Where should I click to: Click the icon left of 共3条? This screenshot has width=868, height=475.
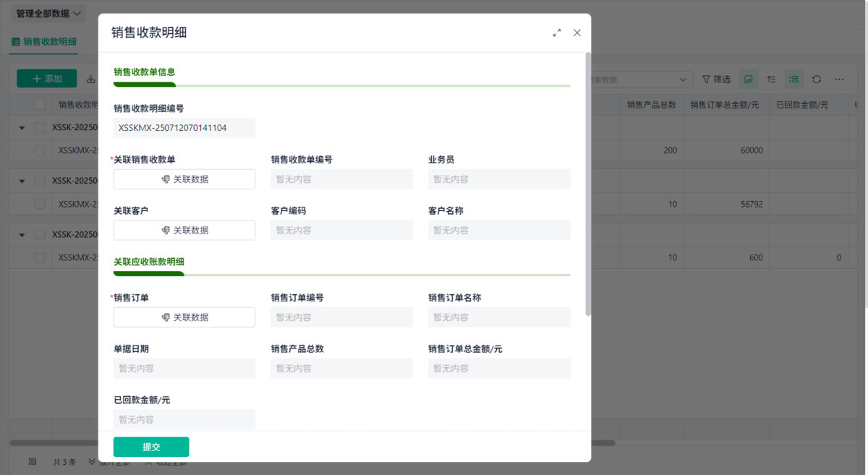coord(33,461)
